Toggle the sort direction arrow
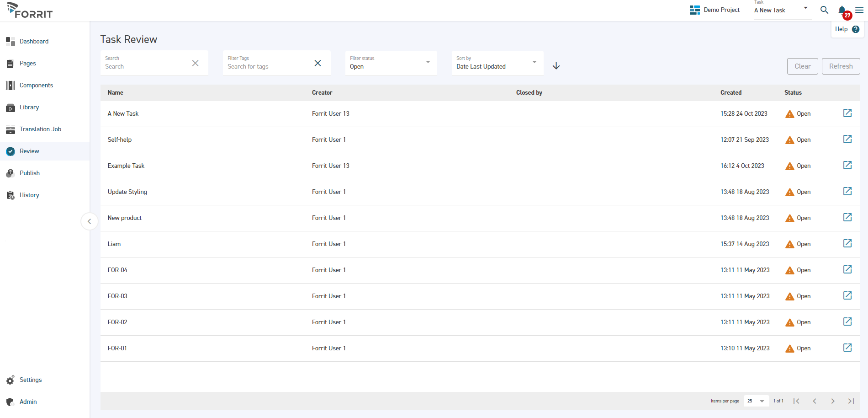This screenshot has height=418, width=868. click(556, 66)
